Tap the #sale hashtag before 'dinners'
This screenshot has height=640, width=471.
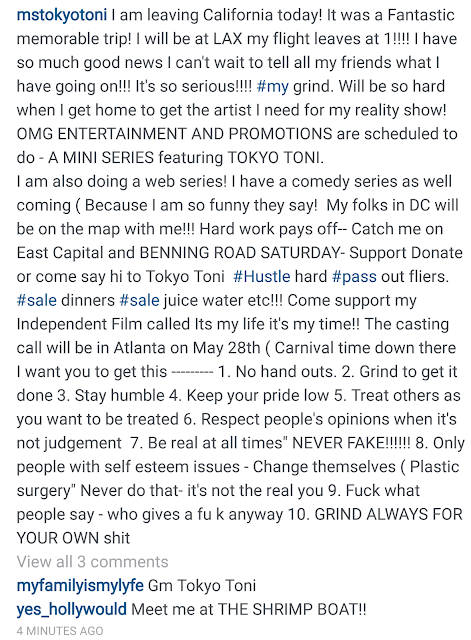[37, 300]
